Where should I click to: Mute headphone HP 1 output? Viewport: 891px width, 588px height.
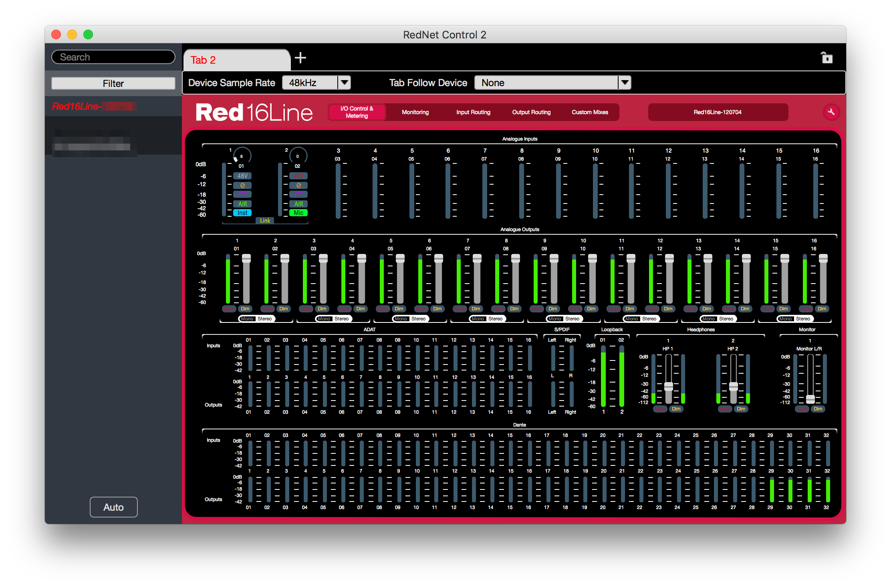660,409
